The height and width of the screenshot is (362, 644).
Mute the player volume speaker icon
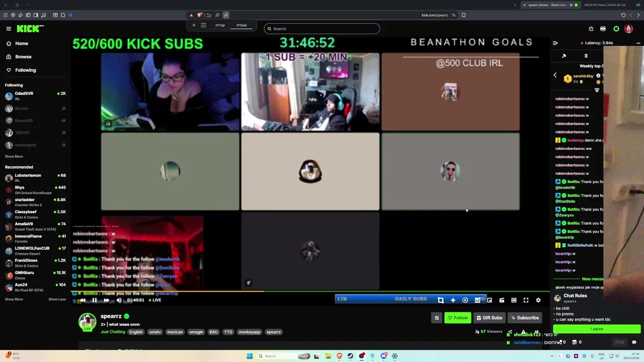click(x=119, y=300)
